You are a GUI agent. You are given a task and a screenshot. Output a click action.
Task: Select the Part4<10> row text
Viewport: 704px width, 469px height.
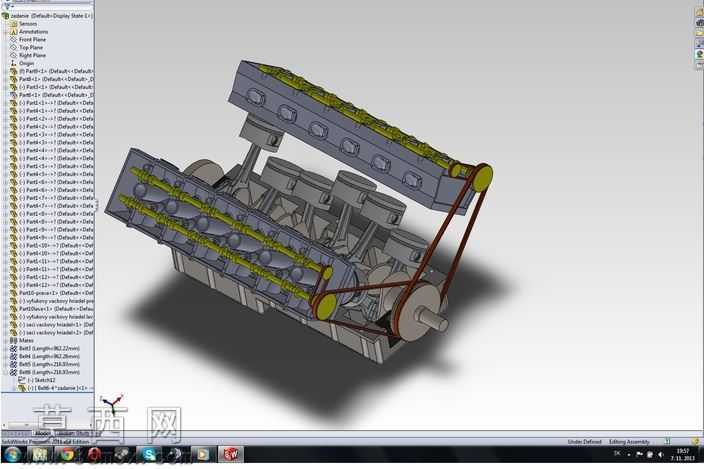(56, 254)
